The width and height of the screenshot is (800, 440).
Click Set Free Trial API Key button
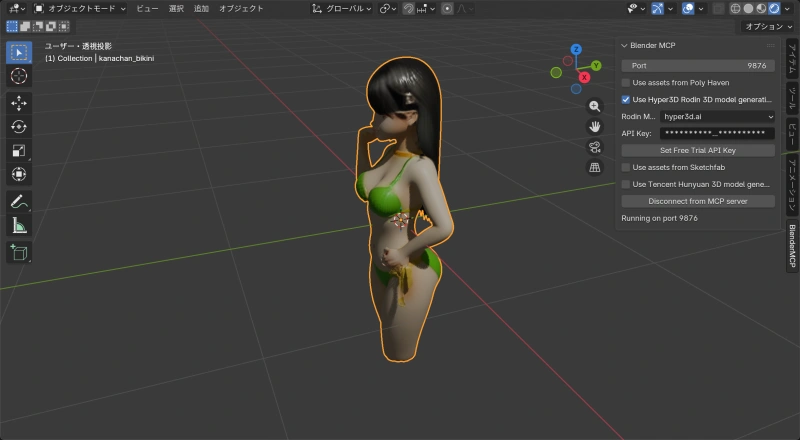pyautogui.click(x=697, y=150)
